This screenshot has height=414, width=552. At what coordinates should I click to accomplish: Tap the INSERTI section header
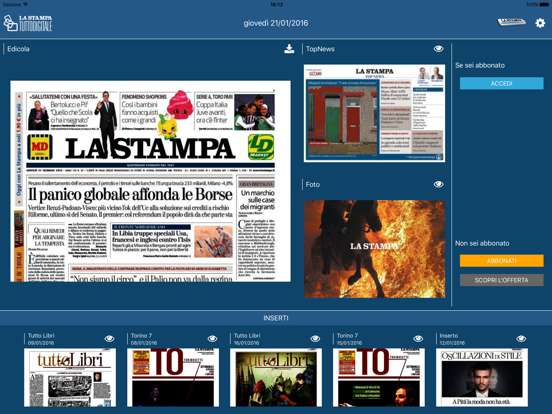click(x=276, y=318)
